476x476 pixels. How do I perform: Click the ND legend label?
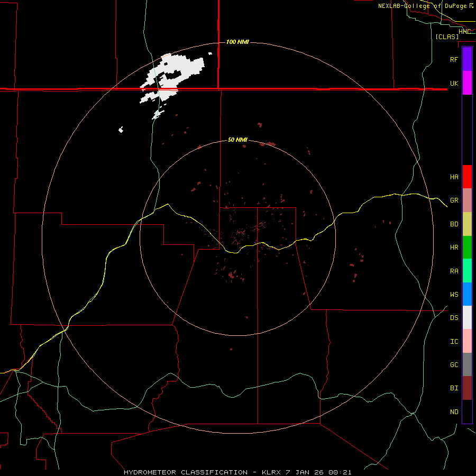454,412
